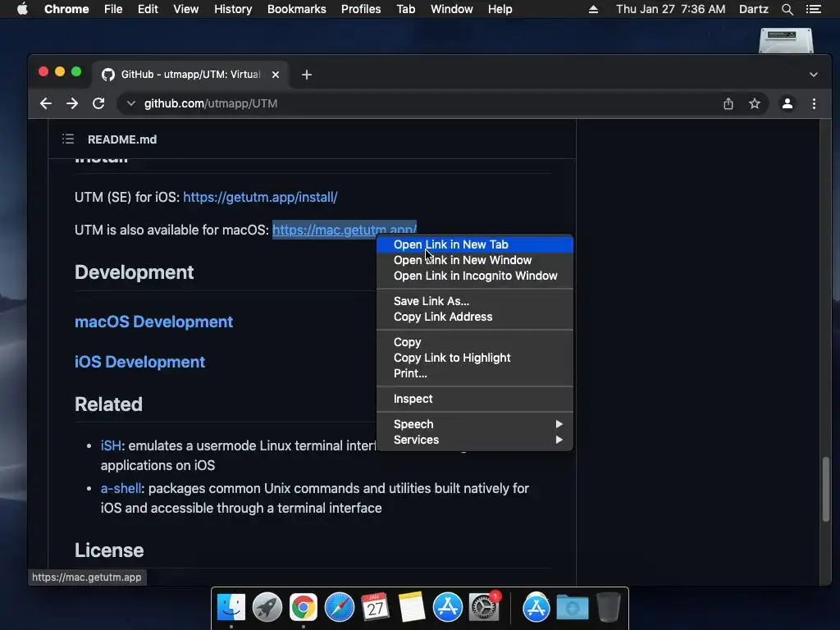
Task: Bookmark this page with the star icon
Action: 755,103
